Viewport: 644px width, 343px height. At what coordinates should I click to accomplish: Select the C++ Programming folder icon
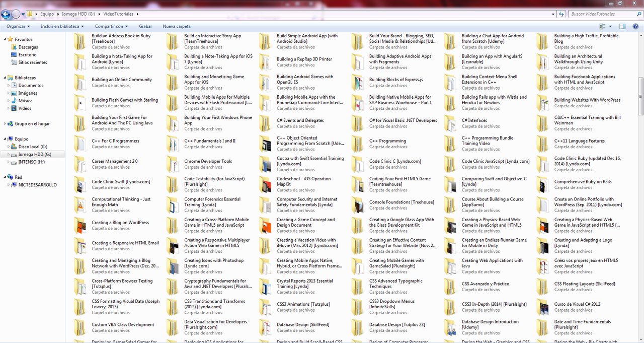(x=358, y=144)
